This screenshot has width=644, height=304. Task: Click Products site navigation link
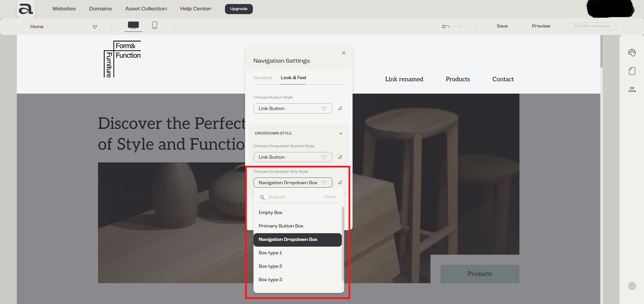(x=458, y=79)
